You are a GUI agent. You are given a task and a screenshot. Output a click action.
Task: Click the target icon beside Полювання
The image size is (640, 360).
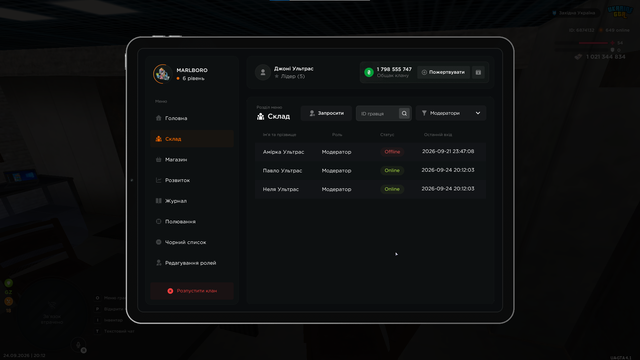point(158,222)
